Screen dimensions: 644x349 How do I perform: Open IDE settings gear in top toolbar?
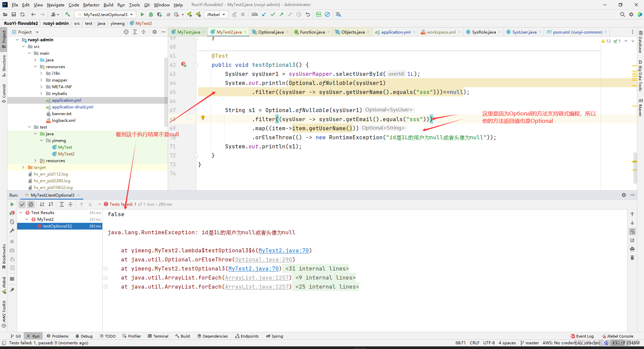631,14
